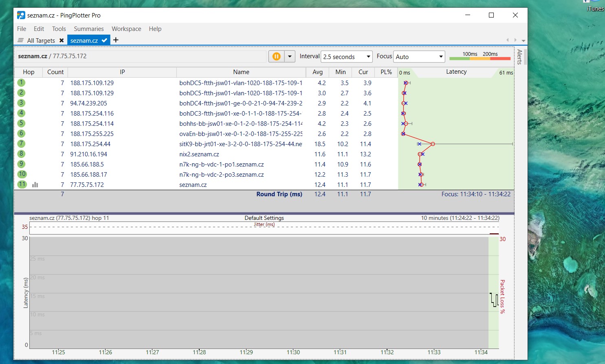Select the hop 7 green circle
The image size is (605, 364).
pyautogui.click(x=22, y=144)
